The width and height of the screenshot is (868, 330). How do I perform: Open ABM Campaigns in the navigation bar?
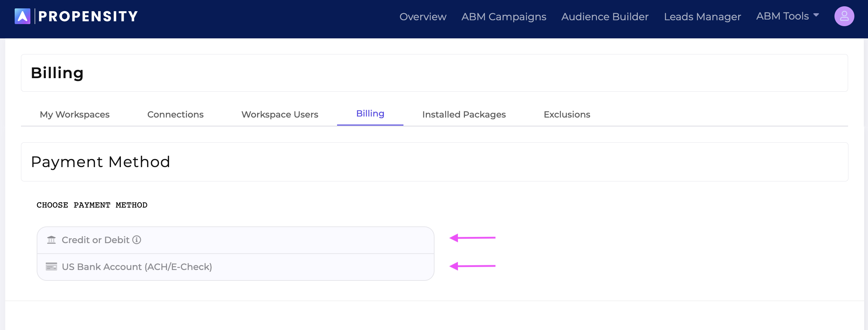[x=504, y=16]
